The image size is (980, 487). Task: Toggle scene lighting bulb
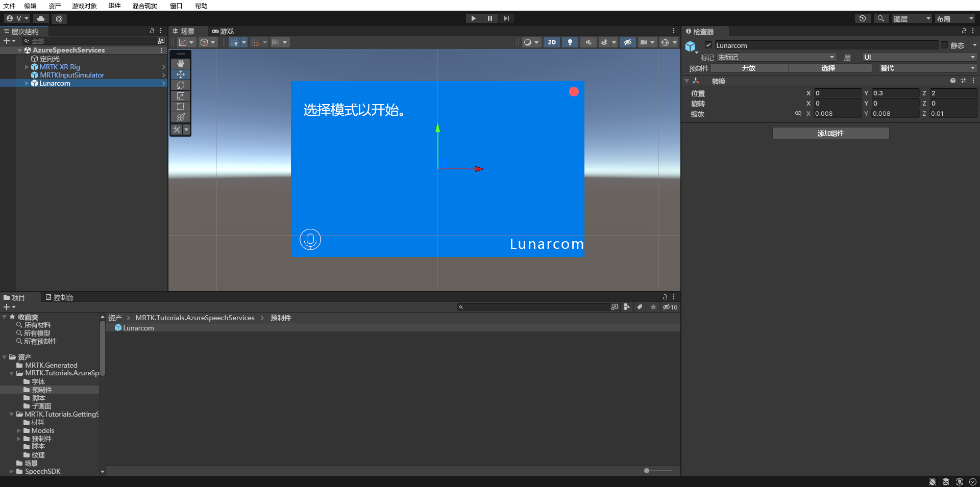(x=570, y=42)
